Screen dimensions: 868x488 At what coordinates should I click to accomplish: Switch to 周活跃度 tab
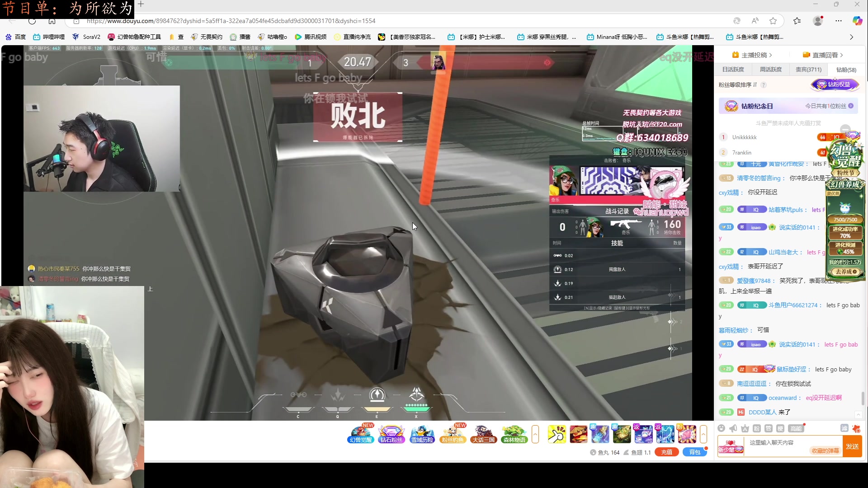[770, 70]
